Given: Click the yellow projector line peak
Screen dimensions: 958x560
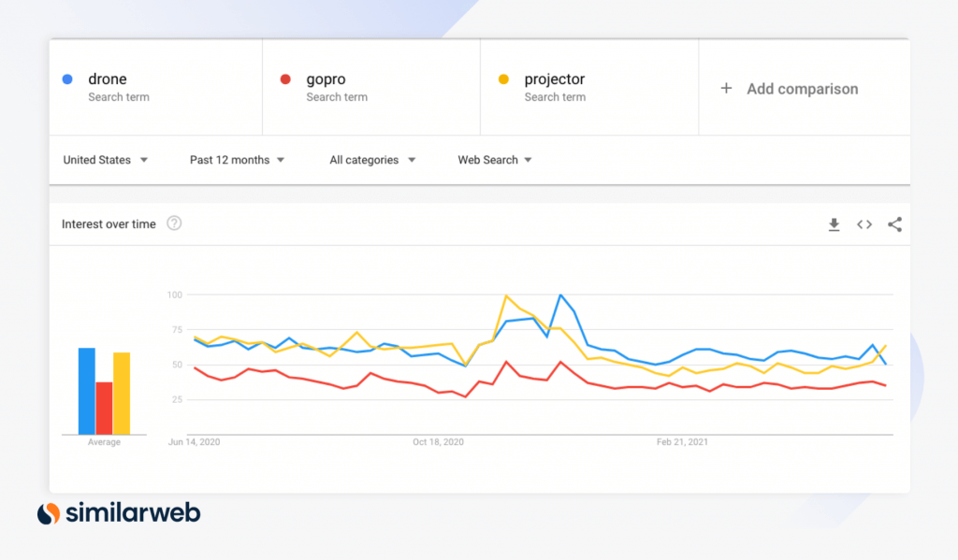Looking at the screenshot, I should [x=506, y=296].
